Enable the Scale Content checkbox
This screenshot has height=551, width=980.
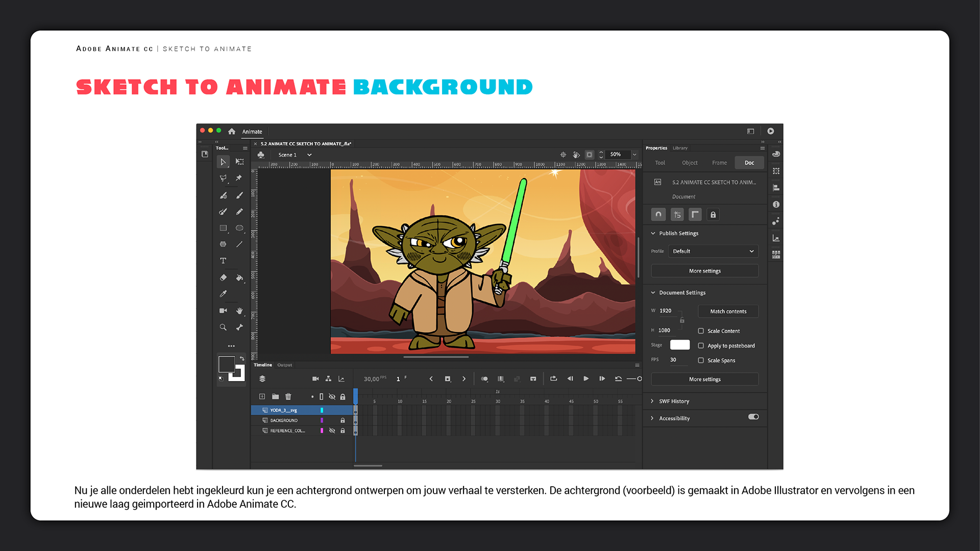pos(701,331)
